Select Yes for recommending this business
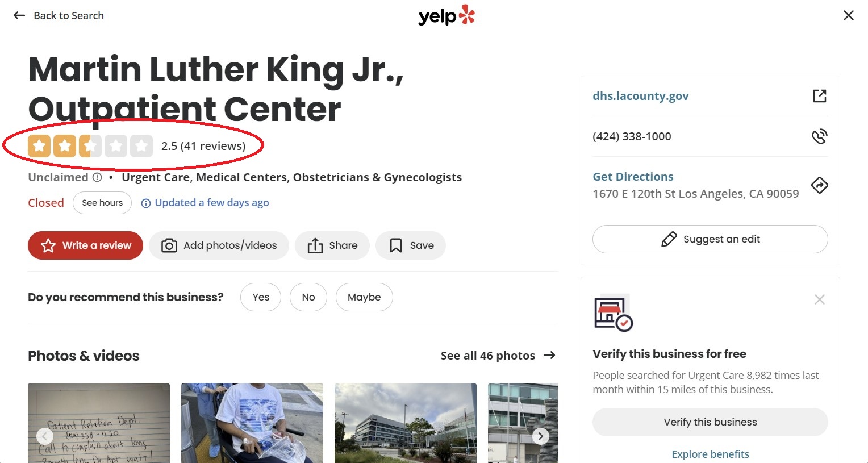 [x=261, y=297]
